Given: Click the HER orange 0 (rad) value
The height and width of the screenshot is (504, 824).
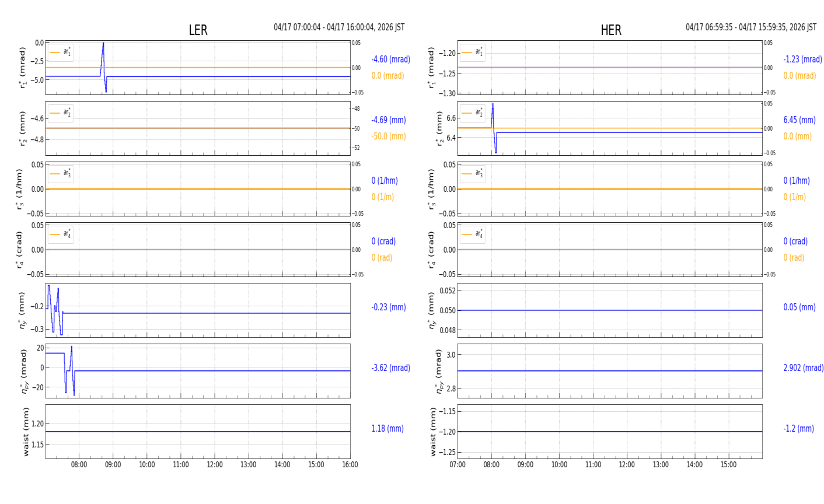Looking at the screenshot, I should 794,258.
